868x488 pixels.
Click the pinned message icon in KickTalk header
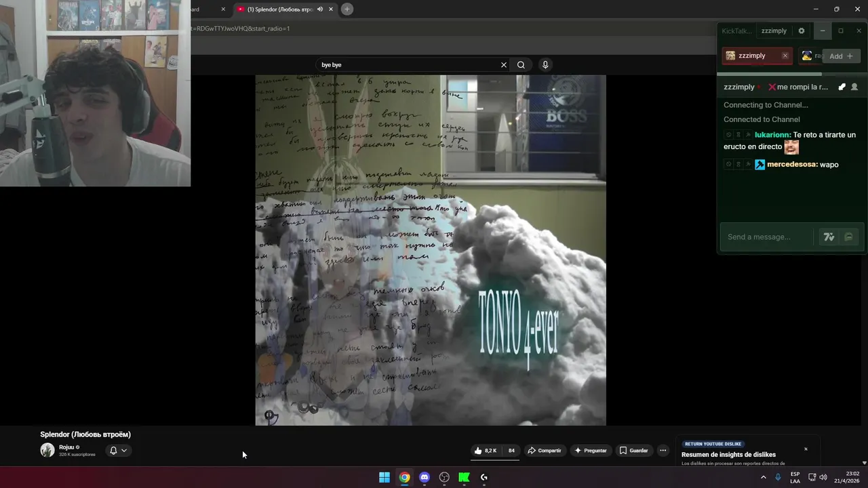(x=842, y=87)
